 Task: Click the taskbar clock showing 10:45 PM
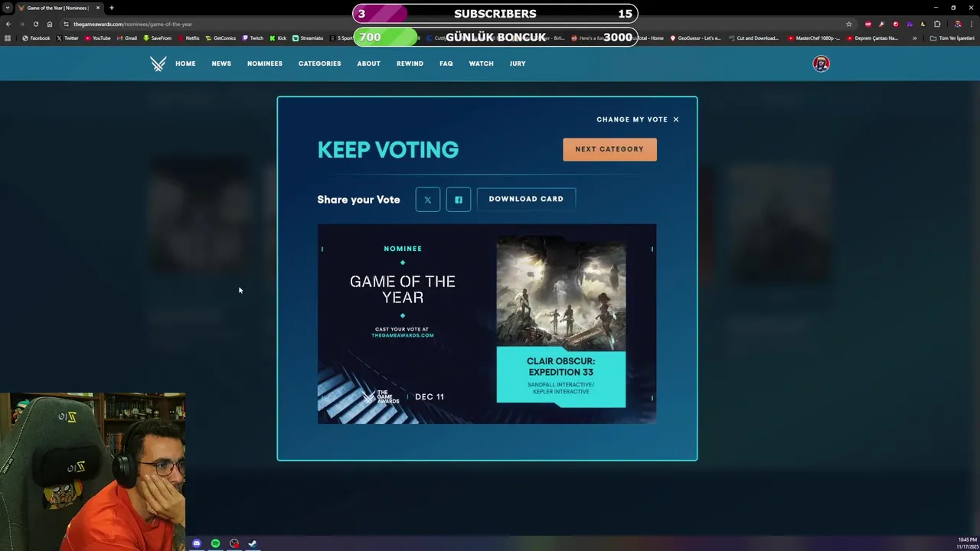point(967,542)
